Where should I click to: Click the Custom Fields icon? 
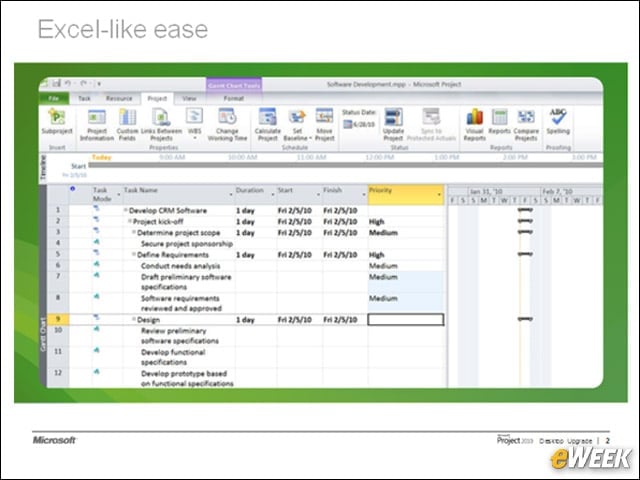127,117
